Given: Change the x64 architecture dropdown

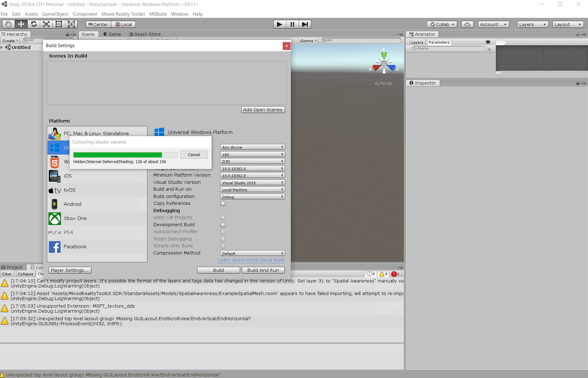Looking at the screenshot, I should pyautogui.click(x=252, y=154).
